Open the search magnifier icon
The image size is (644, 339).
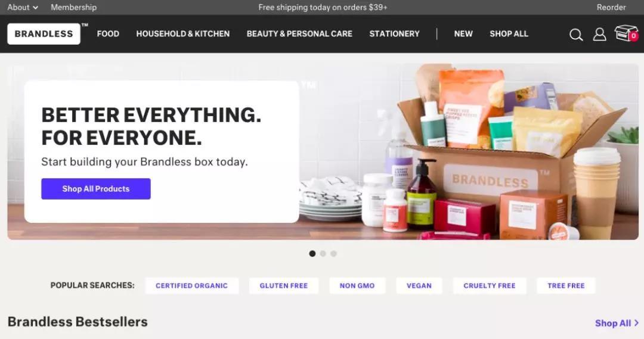(x=576, y=35)
